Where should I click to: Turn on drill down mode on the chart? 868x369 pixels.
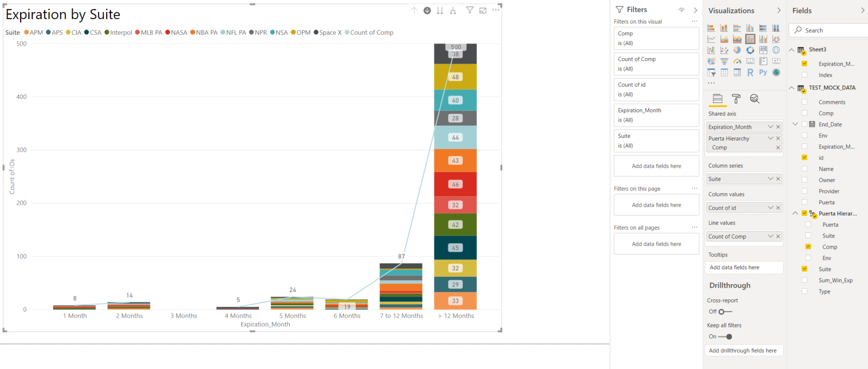pyautogui.click(x=427, y=11)
